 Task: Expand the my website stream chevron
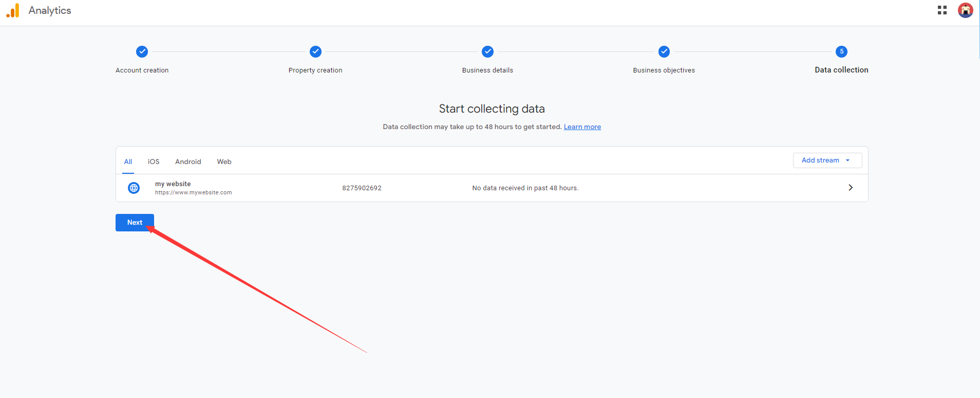[x=851, y=188]
